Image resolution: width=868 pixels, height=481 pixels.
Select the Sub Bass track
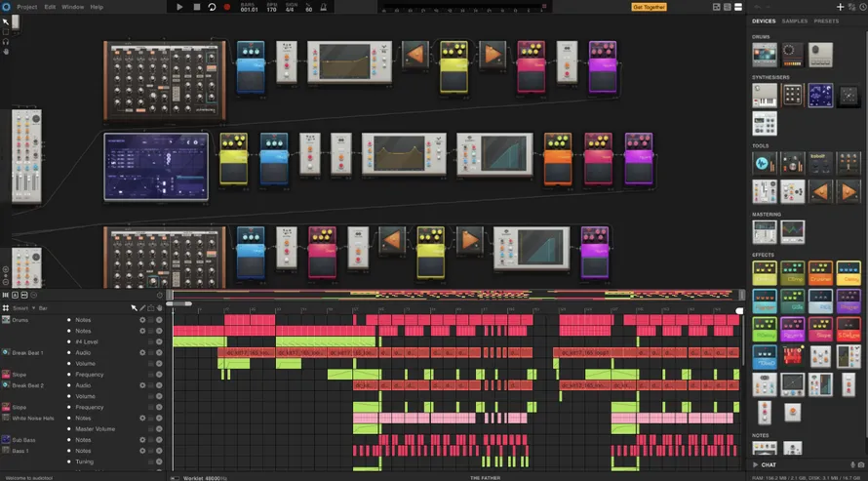(x=23, y=440)
